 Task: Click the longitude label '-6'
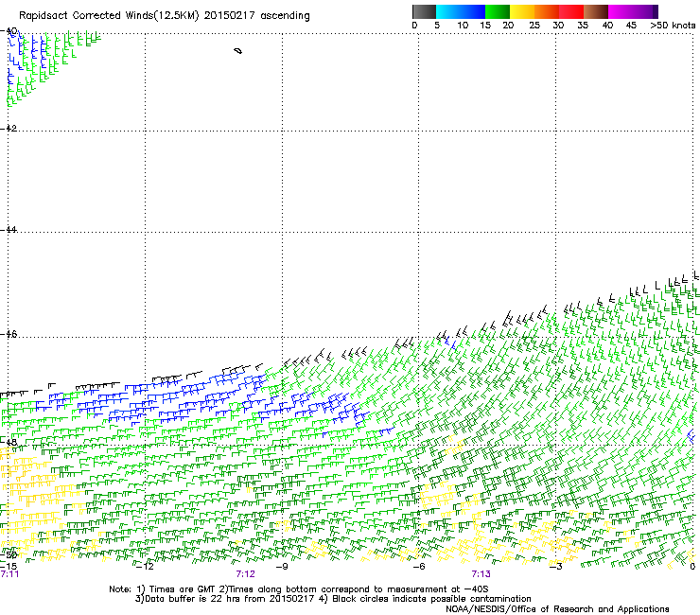click(x=418, y=567)
